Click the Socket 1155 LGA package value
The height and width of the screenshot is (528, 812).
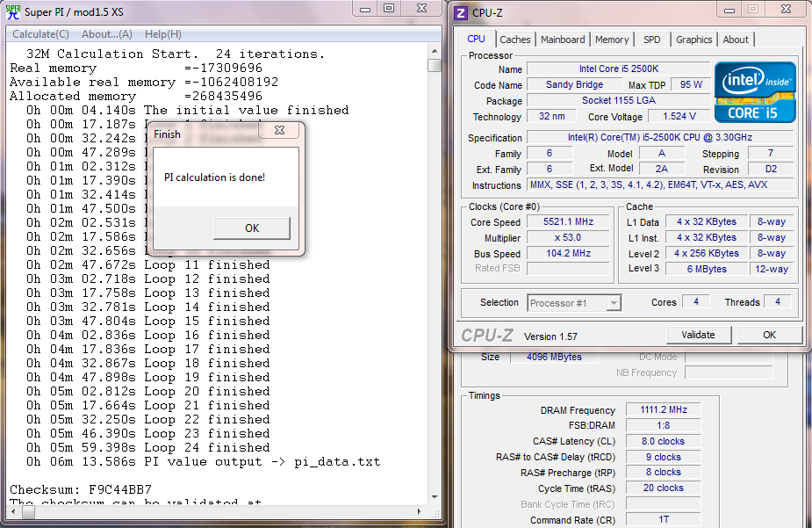(618, 100)
